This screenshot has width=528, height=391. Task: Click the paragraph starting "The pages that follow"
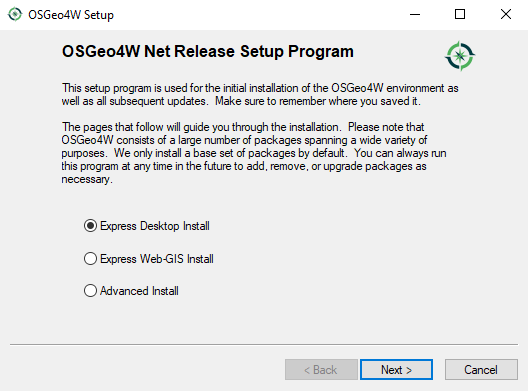(x=254, y=153)
